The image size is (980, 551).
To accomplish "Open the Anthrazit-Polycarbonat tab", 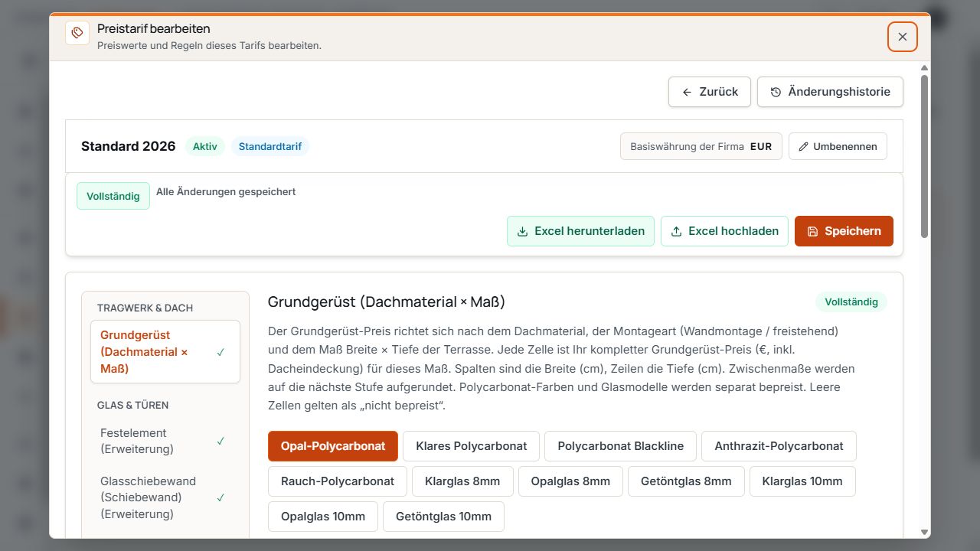I will click(779, 446).
